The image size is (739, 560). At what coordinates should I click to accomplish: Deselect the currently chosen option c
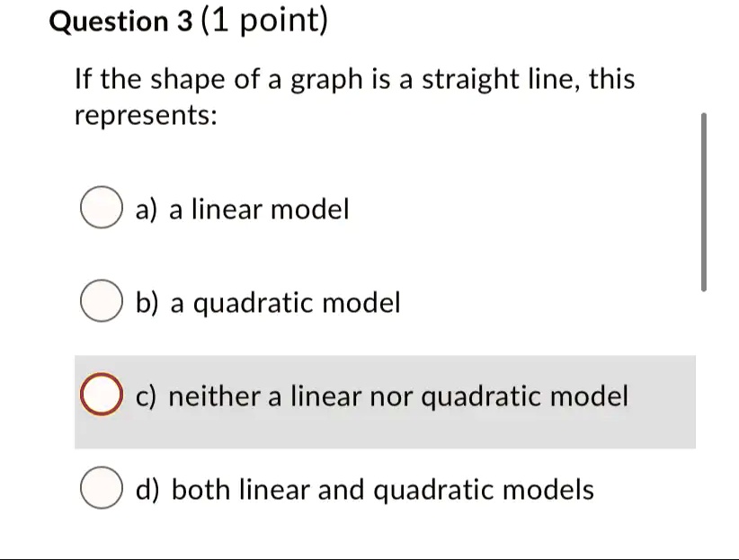pyautogui.click(x=101, y=395)
